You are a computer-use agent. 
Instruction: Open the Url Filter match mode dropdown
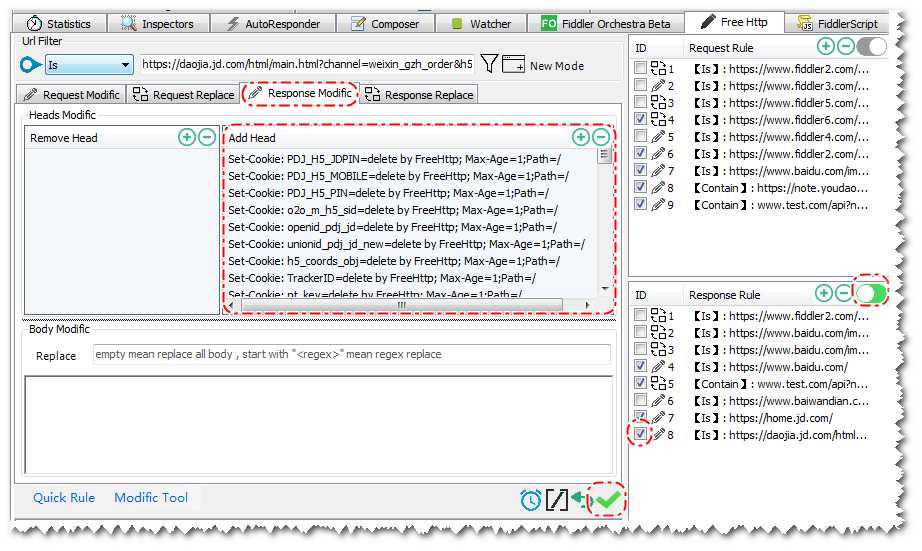tap(89, 65)
